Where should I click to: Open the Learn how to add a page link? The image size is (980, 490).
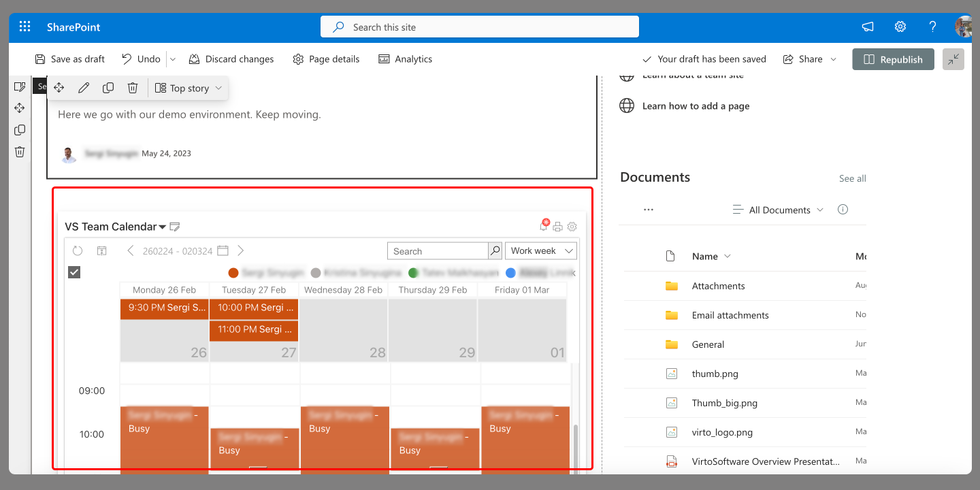coord(696,106)
